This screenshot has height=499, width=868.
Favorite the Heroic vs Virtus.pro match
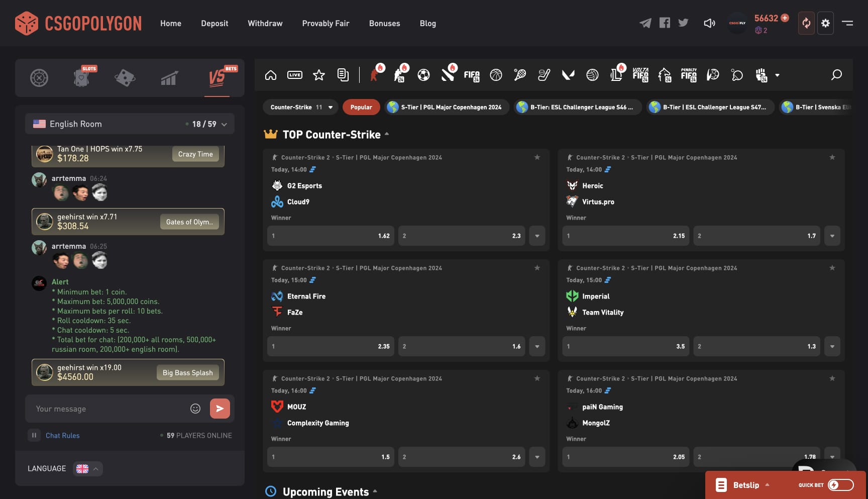[832, 157]
